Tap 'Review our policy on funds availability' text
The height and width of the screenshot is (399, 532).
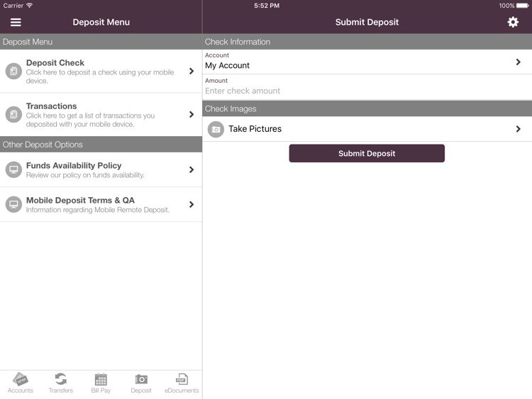coord(85,175)
